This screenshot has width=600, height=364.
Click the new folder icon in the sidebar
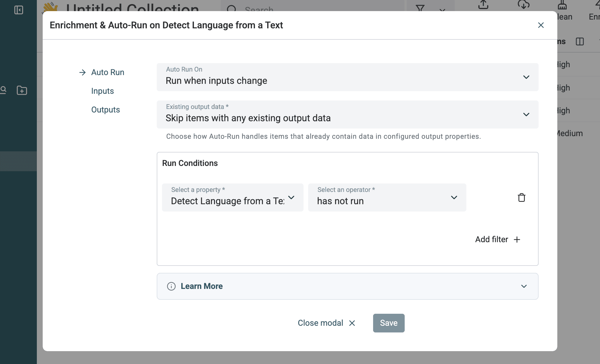coord(22,90)
